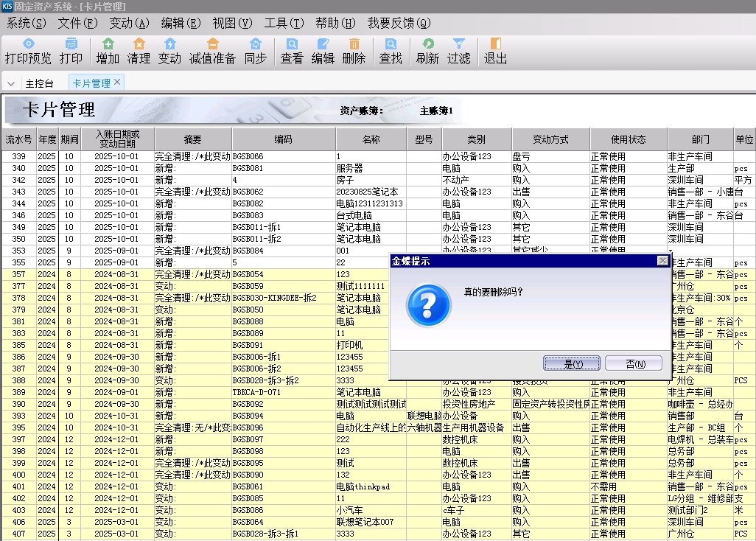Click code cell BGSB011-拆2
The image size is (756, 541).
coord(284,239)
